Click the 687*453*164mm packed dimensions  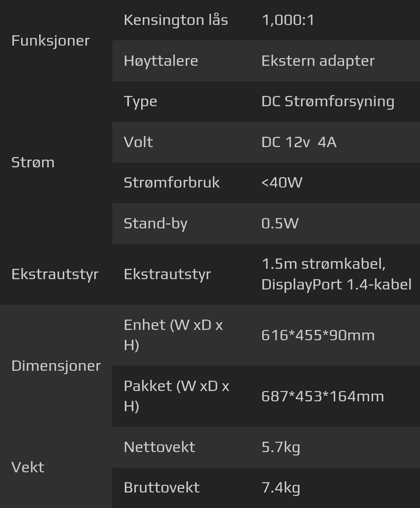point(322,396)
